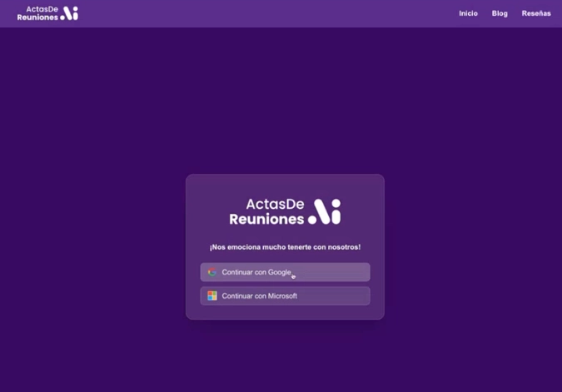The height and width of the screenshot is (392, 562).
Task: Click the Google "G" logo icon
Action: pyautogui.click(x=212, y=272)
